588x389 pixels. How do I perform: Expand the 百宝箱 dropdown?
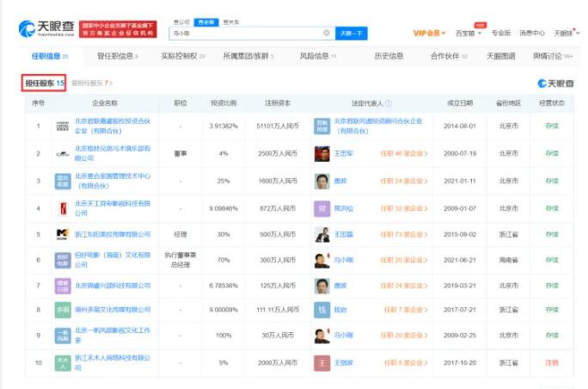468,33
